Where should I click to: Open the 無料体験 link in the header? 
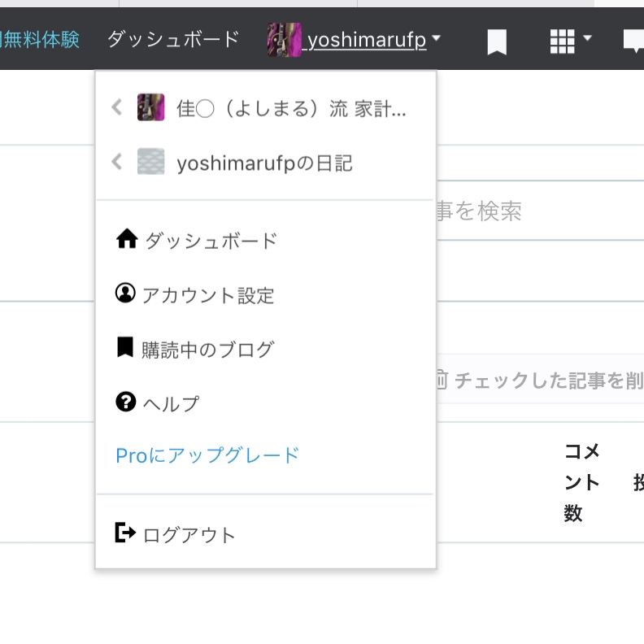pyautogui.click(x=40, y=40)
